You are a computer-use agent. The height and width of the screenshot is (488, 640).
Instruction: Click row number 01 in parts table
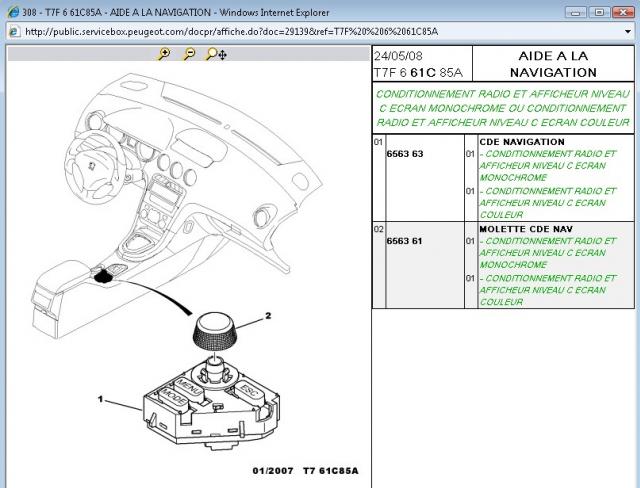(378, 142)
